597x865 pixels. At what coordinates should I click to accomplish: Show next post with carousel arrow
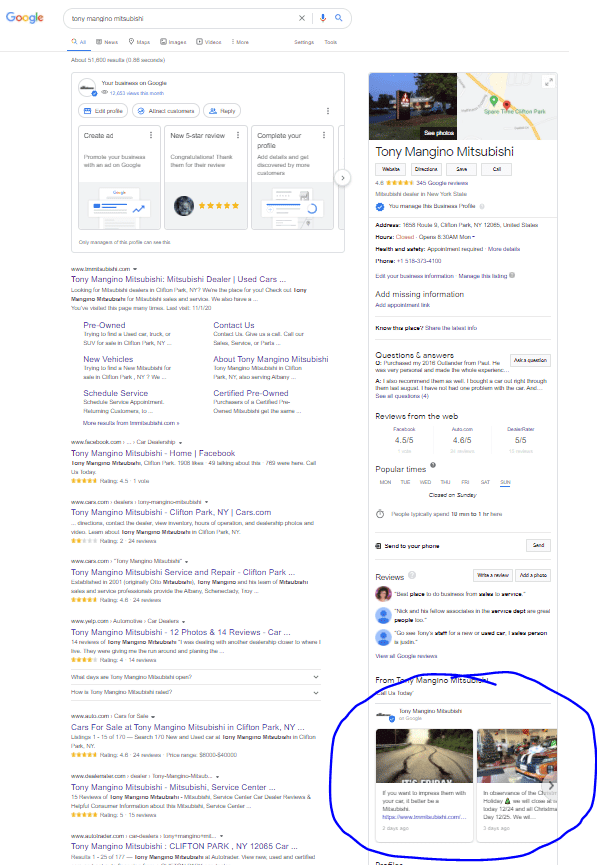coord(550,786)
